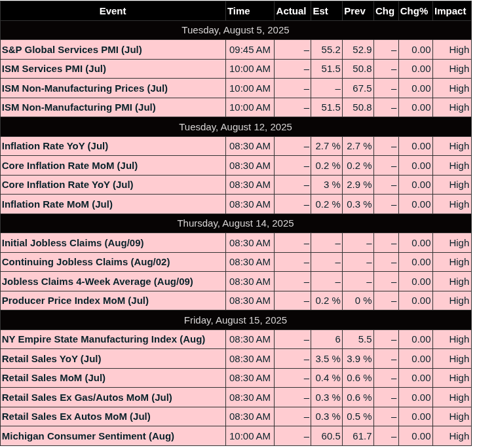This screenshot has width=477, height=448.
Task: Click ISM Non-Manufacturing Prices (Jul) event
Action: tap(113, 88)
